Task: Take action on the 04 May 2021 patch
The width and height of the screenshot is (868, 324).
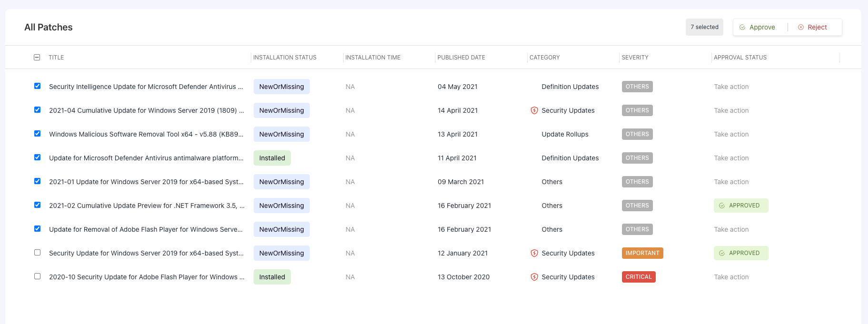Action: point(731,87)
